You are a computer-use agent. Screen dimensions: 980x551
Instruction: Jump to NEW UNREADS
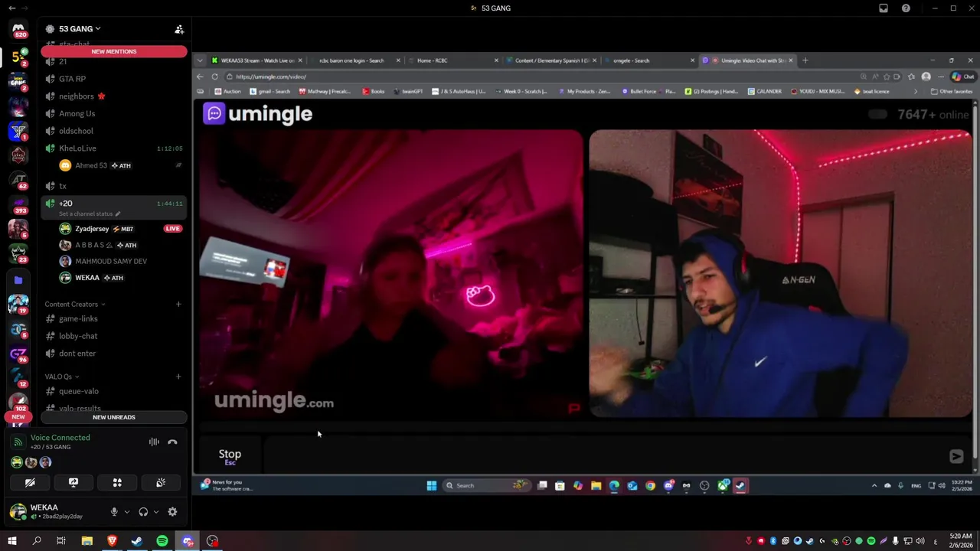tap(114, 417)
